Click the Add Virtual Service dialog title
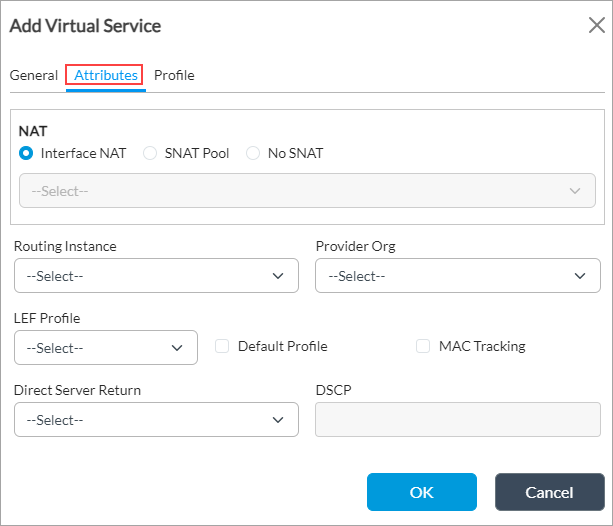The width and height of the screenshot is (613, 526). tap(85, 26)
